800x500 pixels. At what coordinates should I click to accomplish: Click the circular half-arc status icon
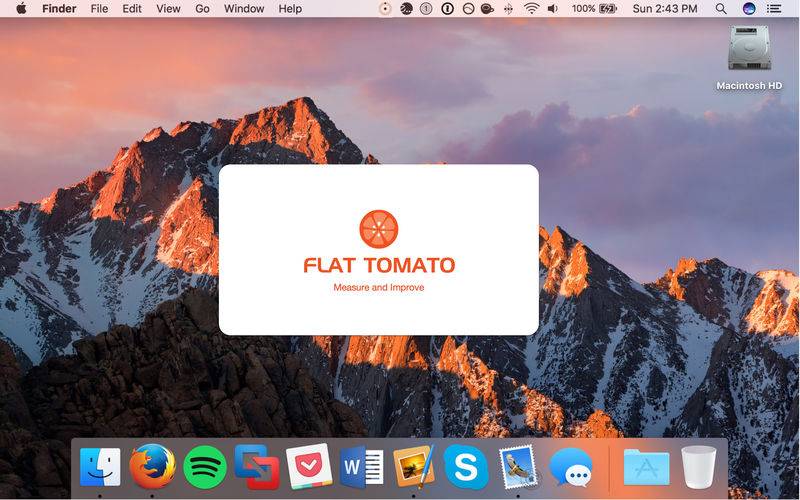click(x=468, y=9)
